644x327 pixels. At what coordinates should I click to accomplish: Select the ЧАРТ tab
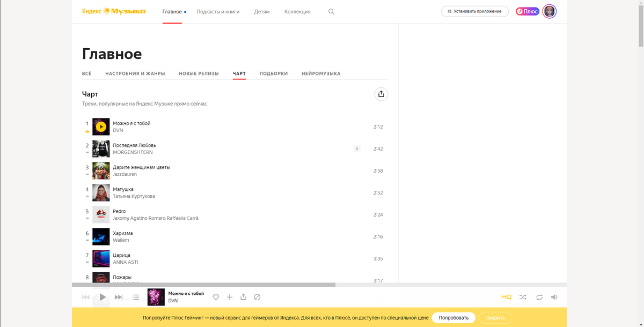click(239, 73)
